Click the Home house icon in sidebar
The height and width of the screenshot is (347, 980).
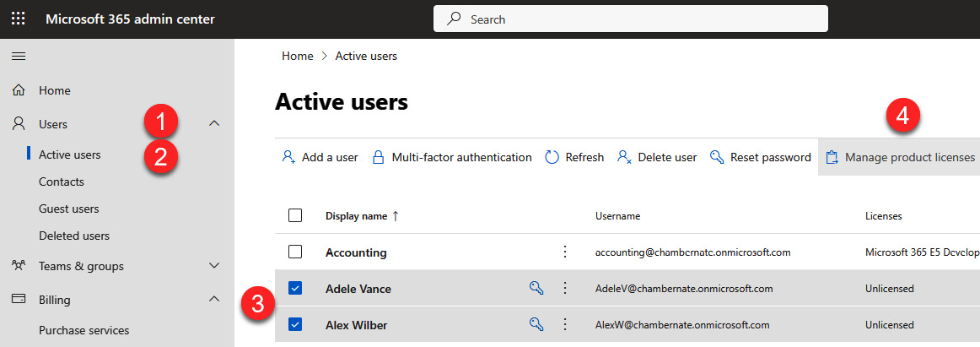point(19,90)
